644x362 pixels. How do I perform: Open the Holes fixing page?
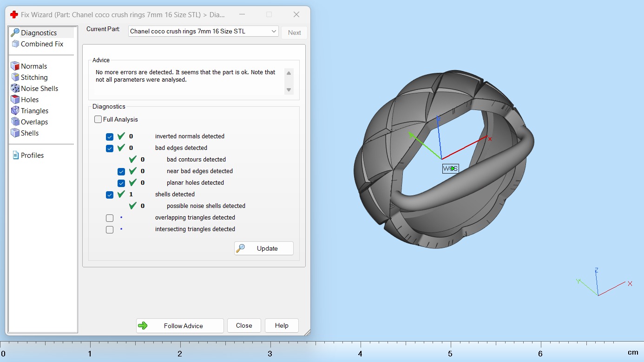(30, 100)
